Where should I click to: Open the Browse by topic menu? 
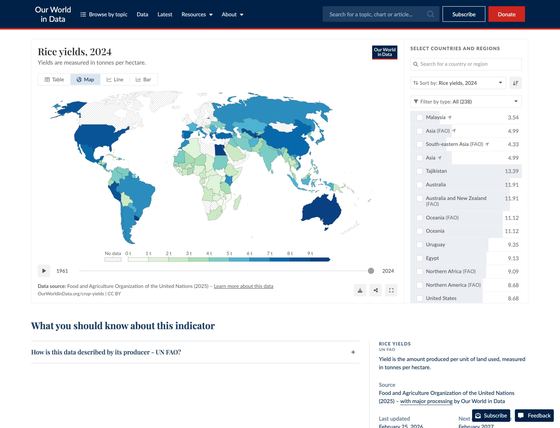pos(104,14)
